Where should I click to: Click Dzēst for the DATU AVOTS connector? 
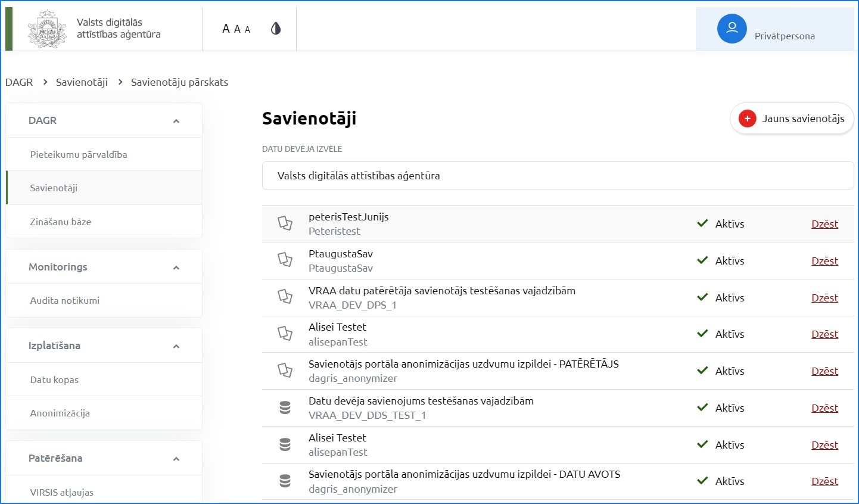(x=824, y=481)
